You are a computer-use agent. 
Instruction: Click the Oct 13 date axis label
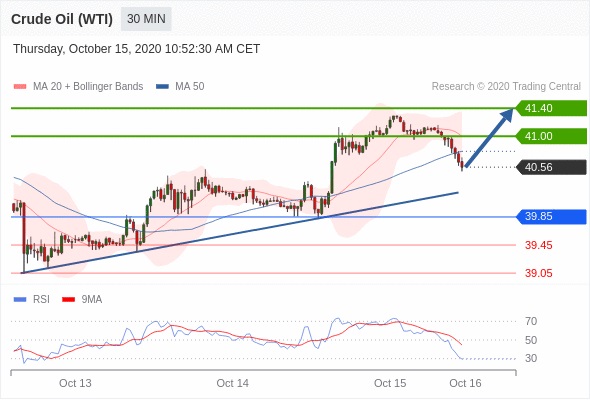coord(75,383)
